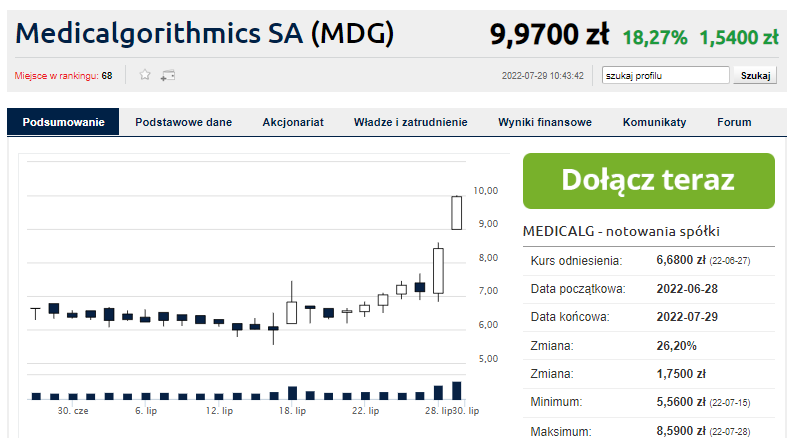Screen dimensions: 790x438
Task: Click the 28 lip white candlestick
Action: [438, 272]
